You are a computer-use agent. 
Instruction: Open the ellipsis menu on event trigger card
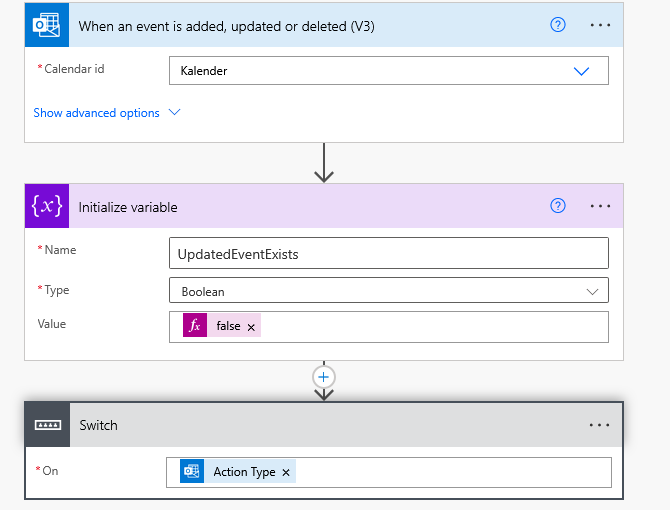pos(600,25)
